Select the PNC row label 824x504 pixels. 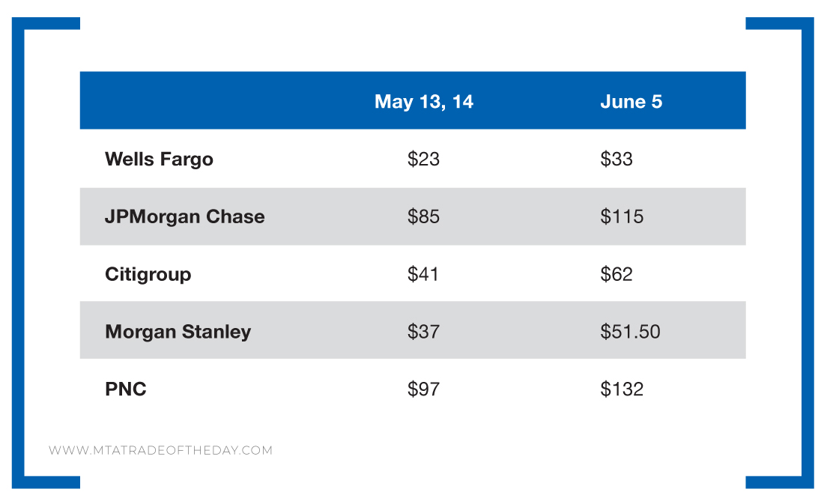click(x=125, y=389)
